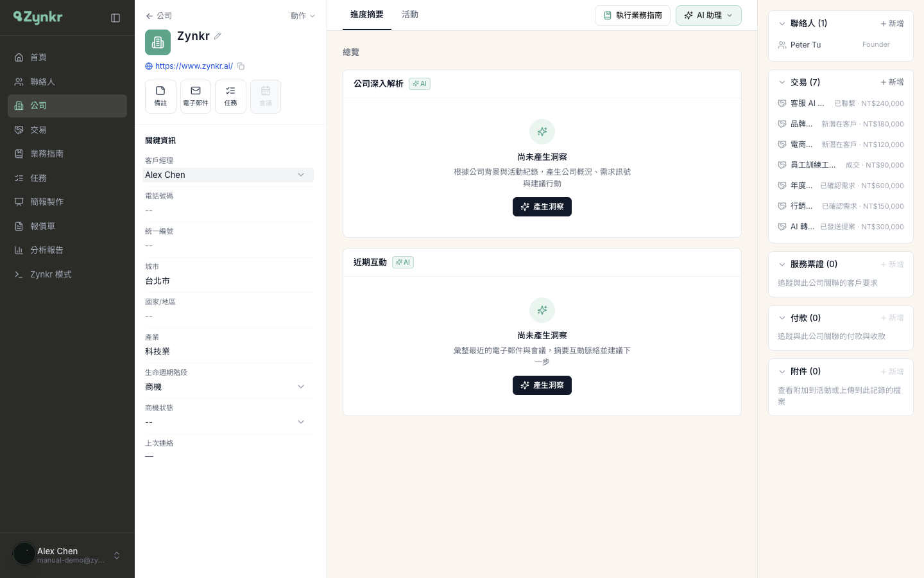Image resolution: width=924 pixels, height=578 pixels.
Task: Click 執行業務指南 button
Action: coord(633,15)
